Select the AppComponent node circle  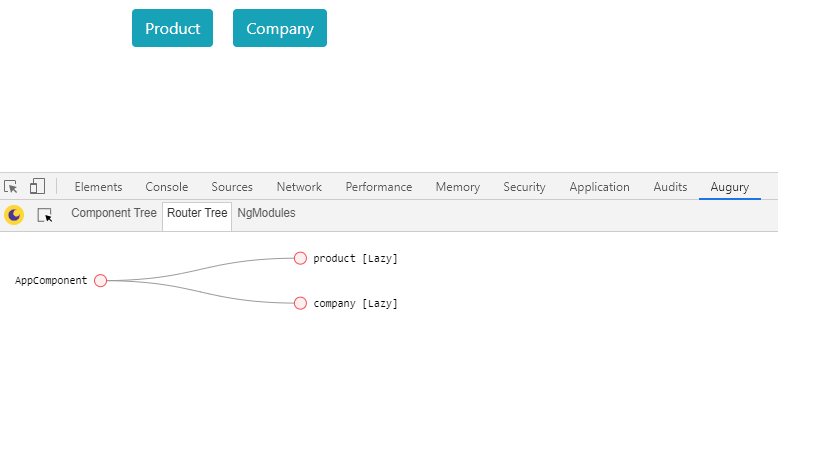coord(100,281)
